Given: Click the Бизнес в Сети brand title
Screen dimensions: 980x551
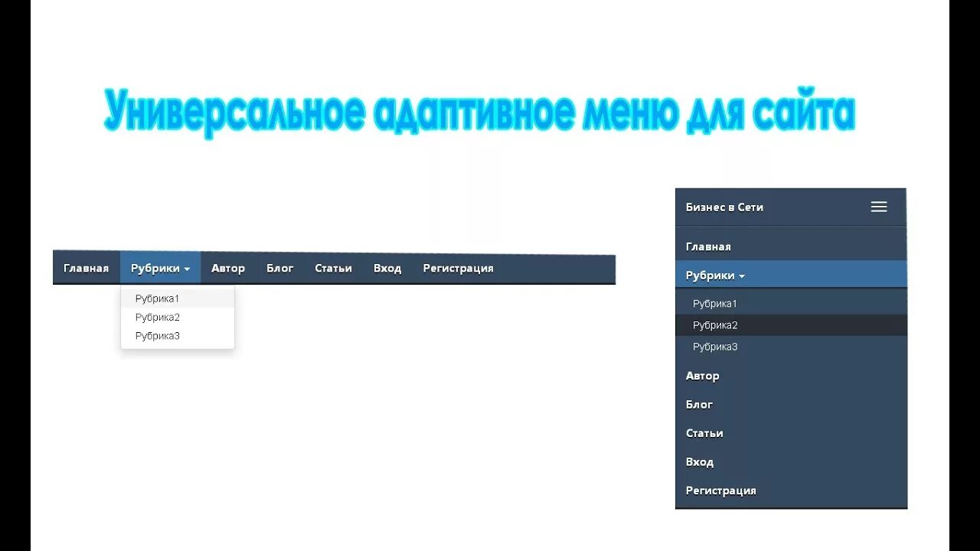Looking at the screenshot, I should coord(724,207).
